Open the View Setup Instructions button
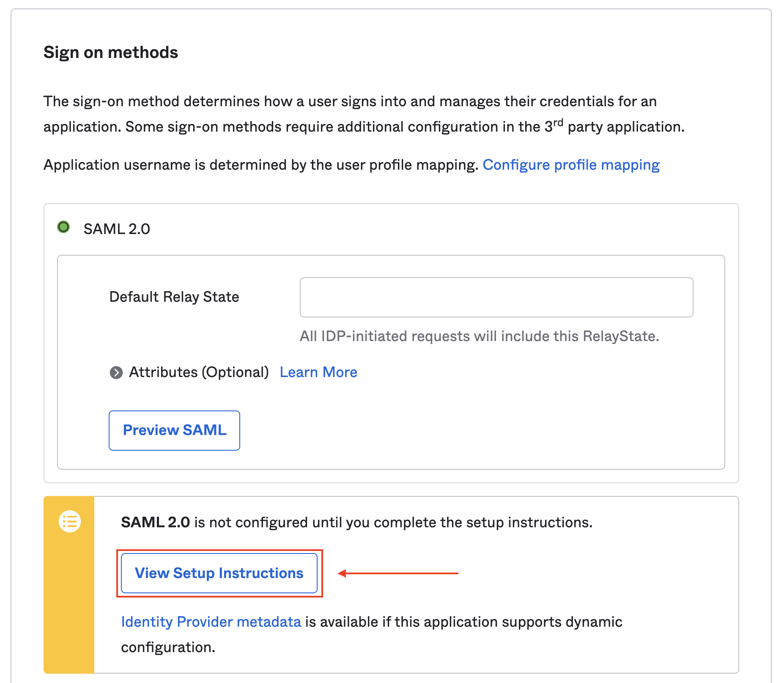Screen dimensions: 784x683 (219, 573)
